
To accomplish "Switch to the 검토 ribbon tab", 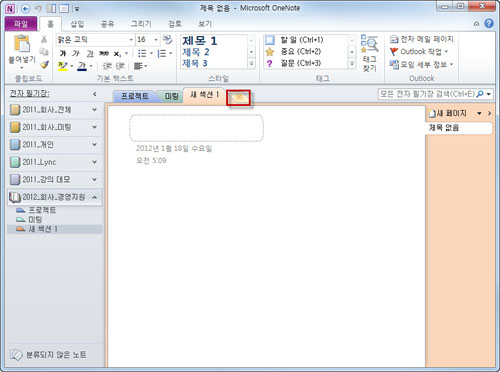I will tap(175, 24).
